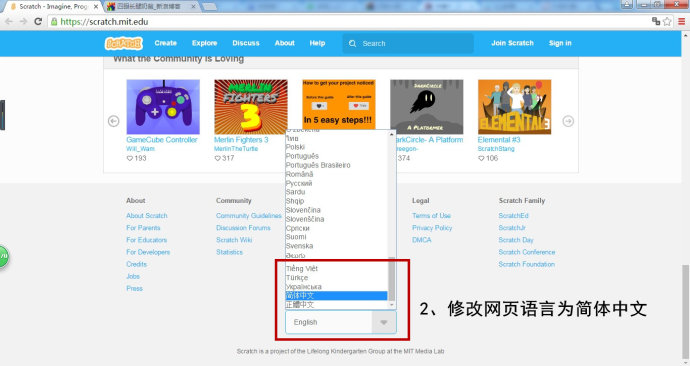Show previous projects with the left carousel arrow
The width and height of the screenshot is (690, 366).
point(114,121)
